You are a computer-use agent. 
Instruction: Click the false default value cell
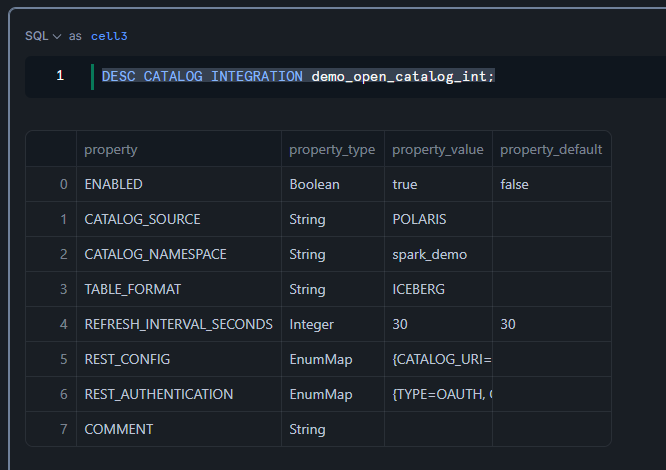point(551,184)
